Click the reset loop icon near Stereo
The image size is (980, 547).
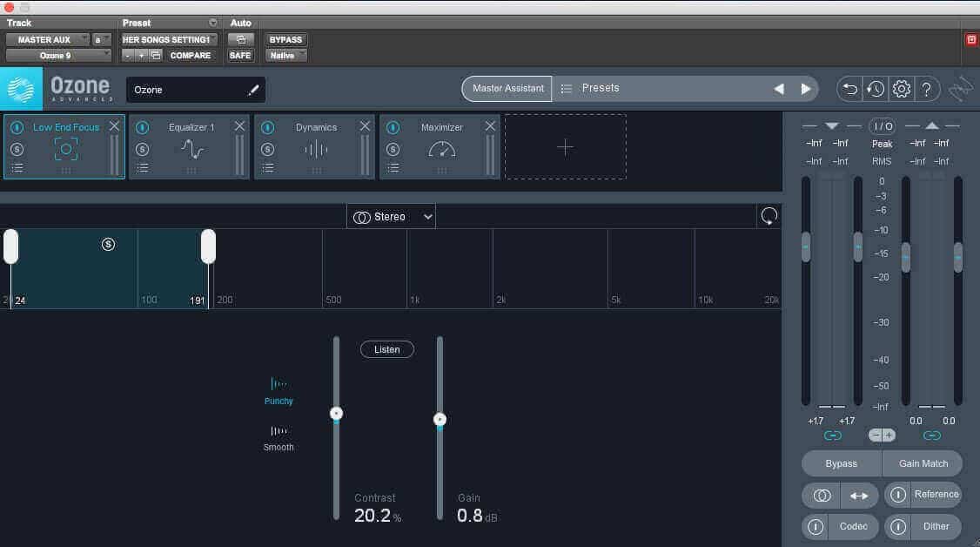(769, 216)
